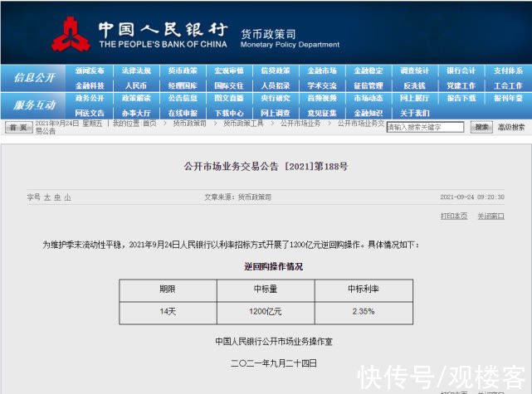532x394 pixels.
Task: Open 反洗钱 navigation link
Action: tap(415, 85)
